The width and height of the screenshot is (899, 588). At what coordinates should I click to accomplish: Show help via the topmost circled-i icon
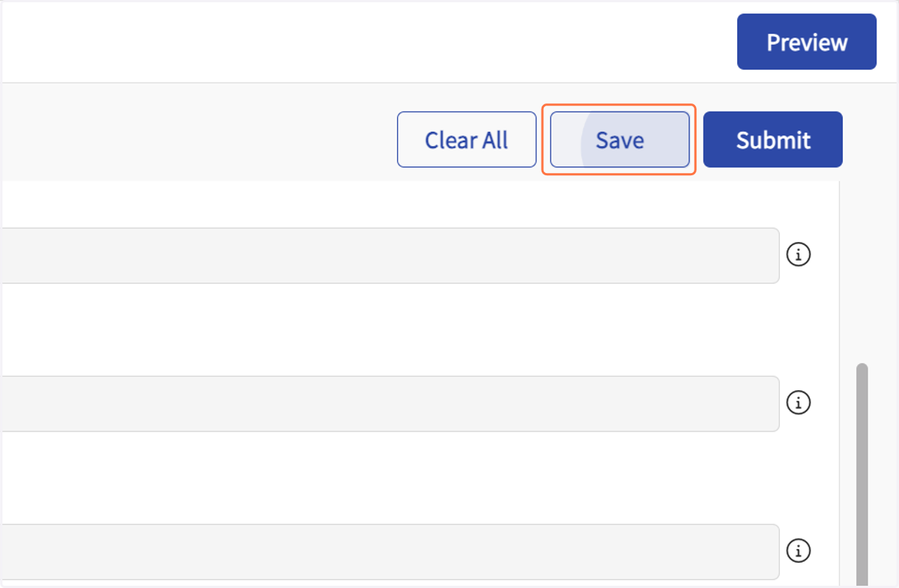pos(799,255)
